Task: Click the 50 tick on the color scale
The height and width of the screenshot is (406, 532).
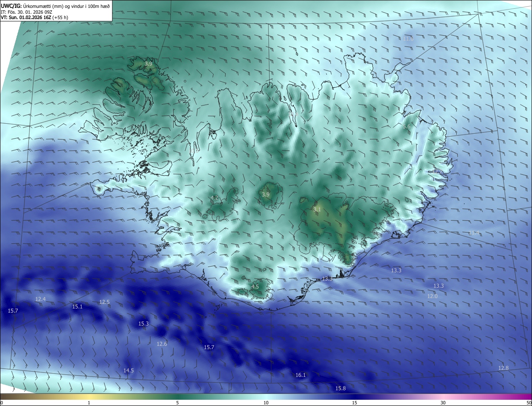Action: 529,403
